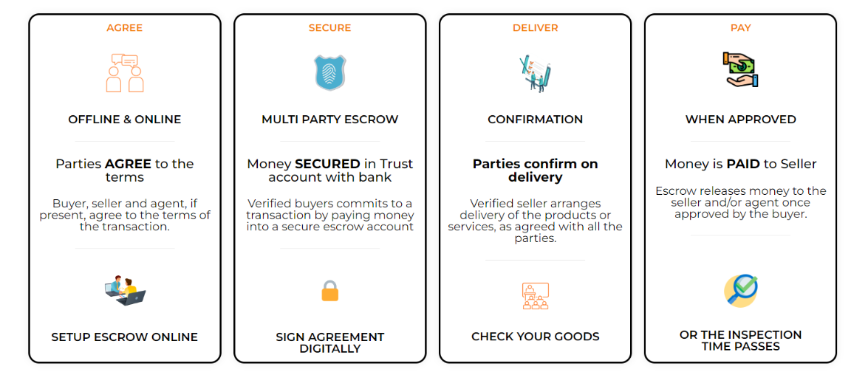The height and width of the screenshot is (386, 868).
Task: Click the delivery checklist people icon
Action: coord(535,73)
